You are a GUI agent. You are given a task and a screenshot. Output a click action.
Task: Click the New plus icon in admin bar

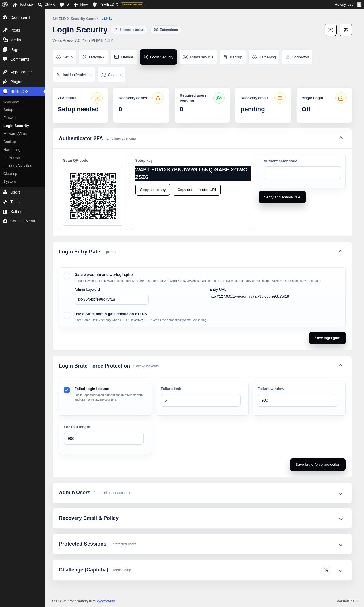click(x=76, y=5)
